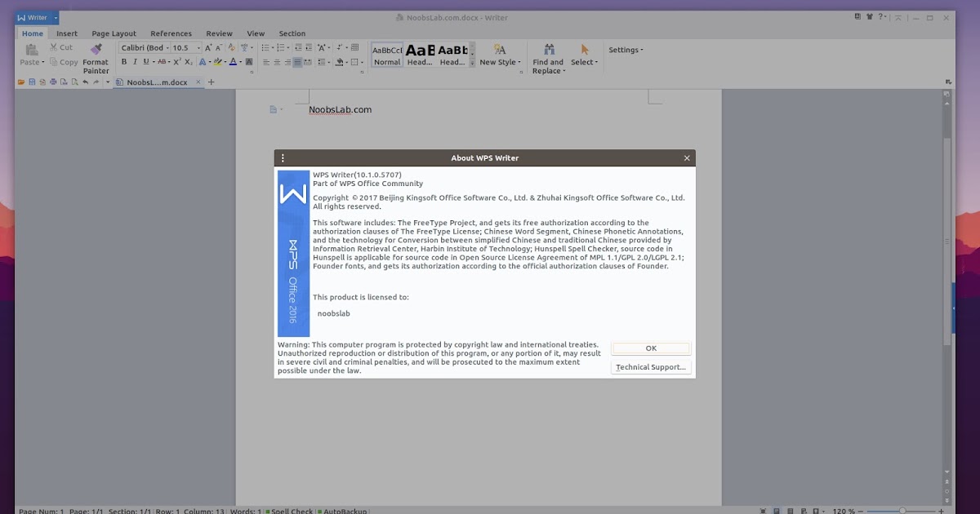Toggle character shading icon
This screenshot has width=980, height=514.
[249, 62]
